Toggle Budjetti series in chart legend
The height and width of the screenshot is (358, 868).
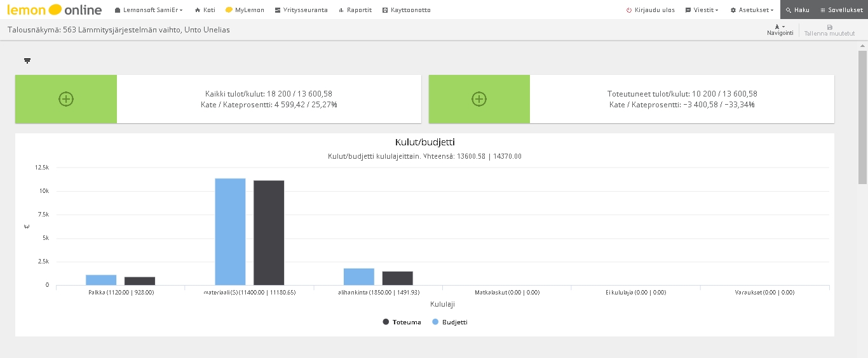click(x=450, y=322)
